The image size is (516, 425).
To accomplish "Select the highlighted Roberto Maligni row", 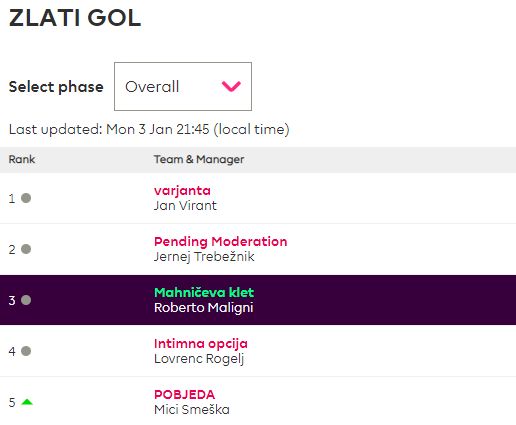I will click(x=258, y=300).
